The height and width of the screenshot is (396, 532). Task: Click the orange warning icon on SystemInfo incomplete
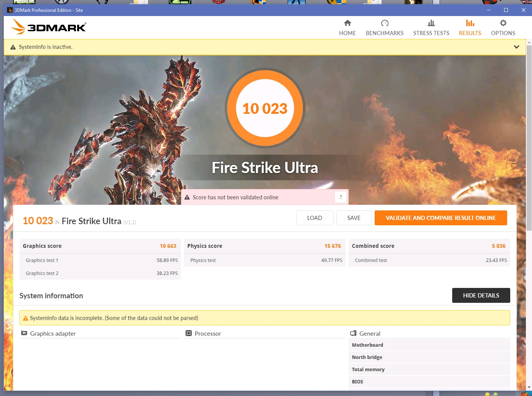(x=26, y=318)
